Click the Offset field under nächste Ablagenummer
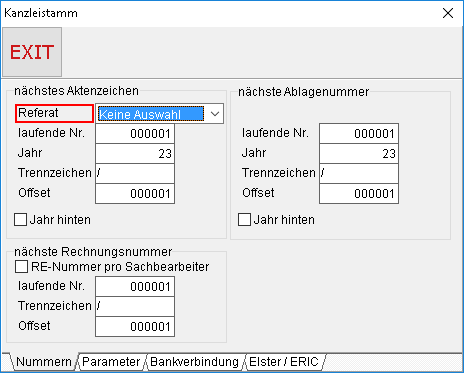Viewport: 464px width, 374px height. coord(359,193)
